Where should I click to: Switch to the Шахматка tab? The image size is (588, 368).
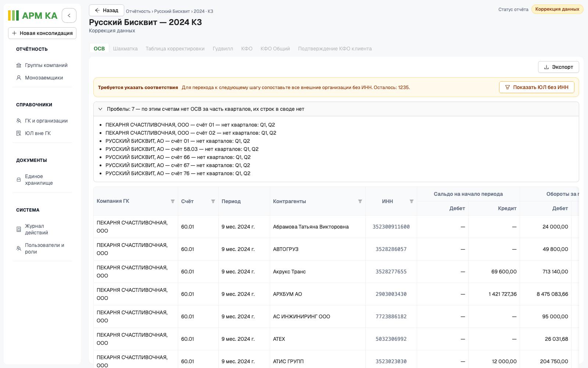(125, 49)
